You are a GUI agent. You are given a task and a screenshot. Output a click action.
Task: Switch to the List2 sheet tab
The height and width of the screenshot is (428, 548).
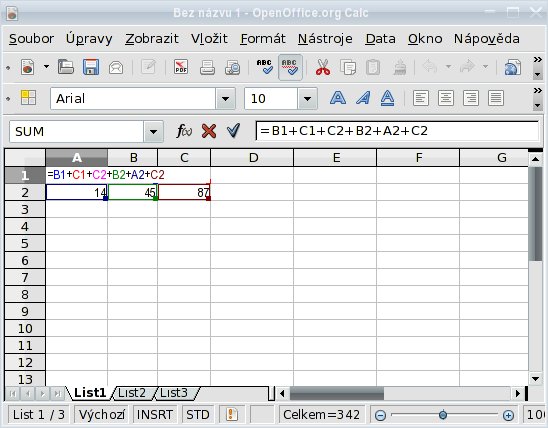[x=132, y=393]
